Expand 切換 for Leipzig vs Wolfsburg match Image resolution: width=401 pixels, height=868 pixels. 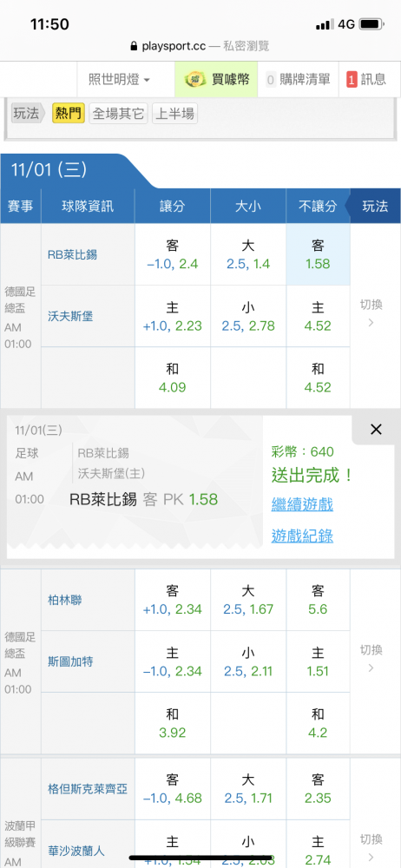pyautogui.click(x=371, y=313)
